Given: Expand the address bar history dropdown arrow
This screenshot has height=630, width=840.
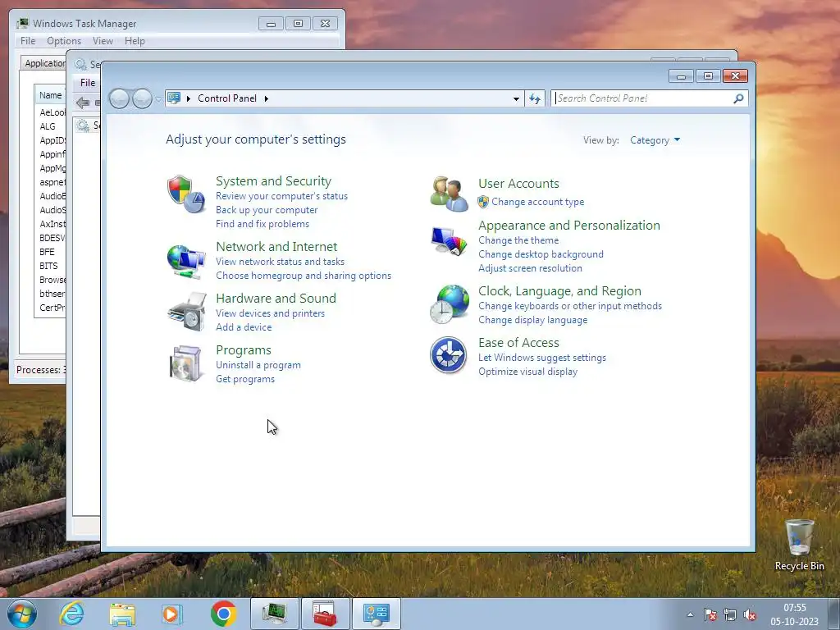Looking at the screenshot, I should click(x=516, y=98).
